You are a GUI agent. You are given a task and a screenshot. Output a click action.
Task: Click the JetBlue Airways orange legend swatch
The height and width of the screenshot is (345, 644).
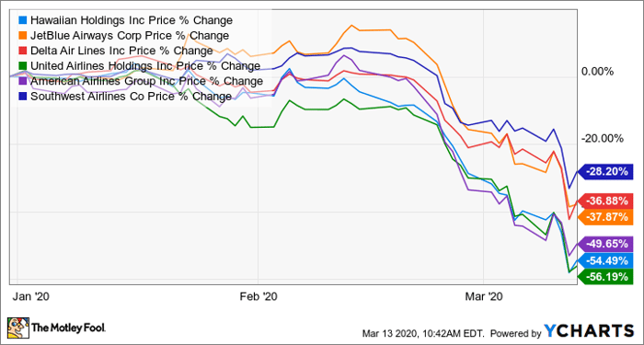[x=23, y=35]
